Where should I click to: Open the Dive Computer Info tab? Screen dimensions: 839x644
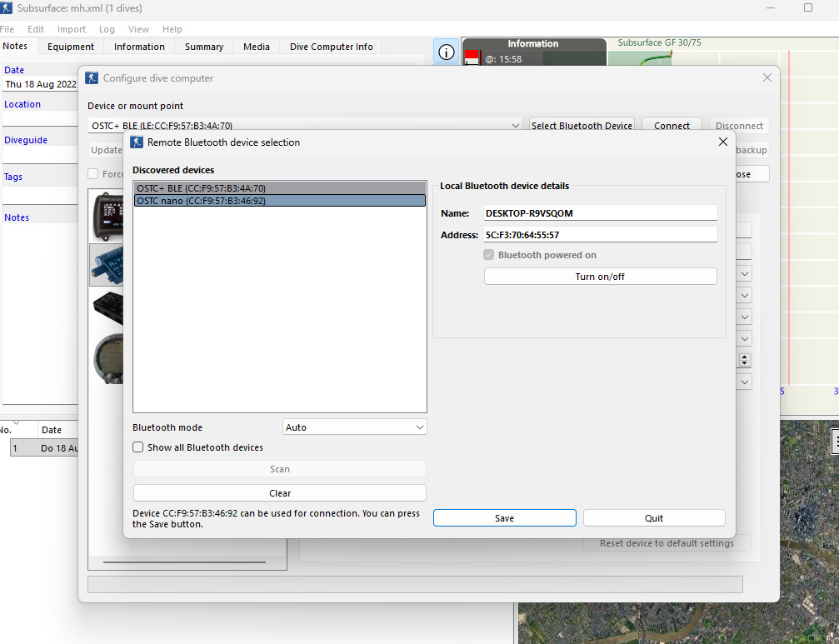(332, 47)
